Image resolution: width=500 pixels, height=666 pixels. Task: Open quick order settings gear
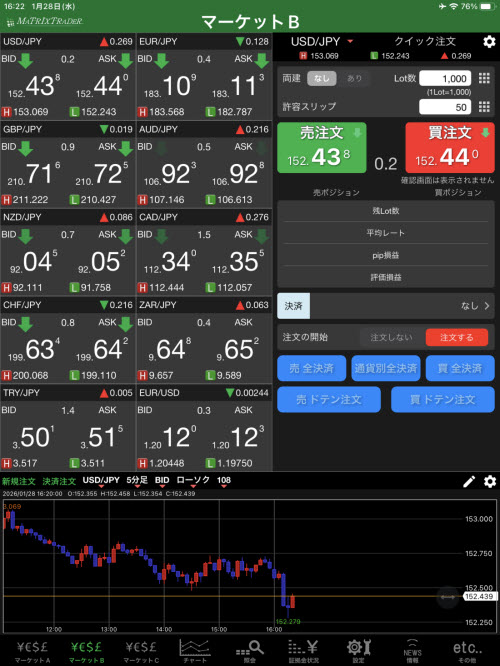(489, 42)
